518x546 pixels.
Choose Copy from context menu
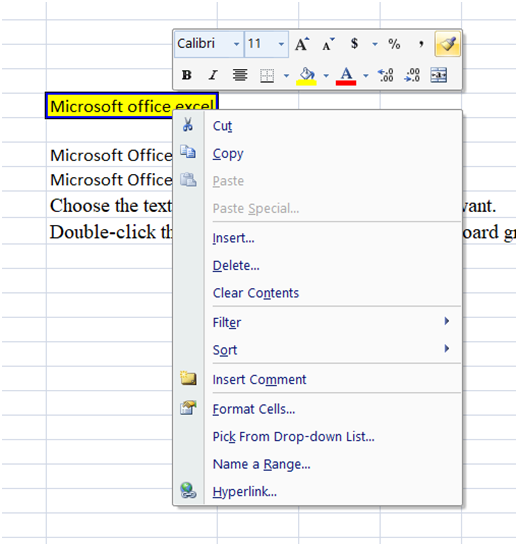[x=317, y=153]
